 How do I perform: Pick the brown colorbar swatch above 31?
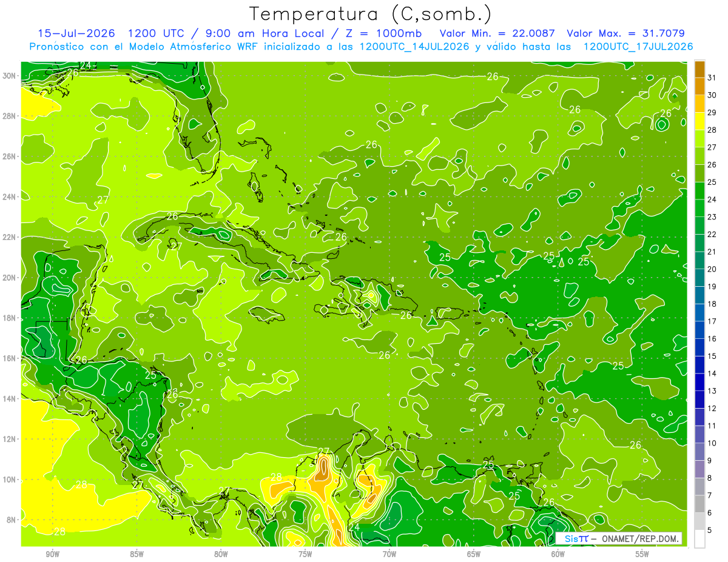coord(699,70)
